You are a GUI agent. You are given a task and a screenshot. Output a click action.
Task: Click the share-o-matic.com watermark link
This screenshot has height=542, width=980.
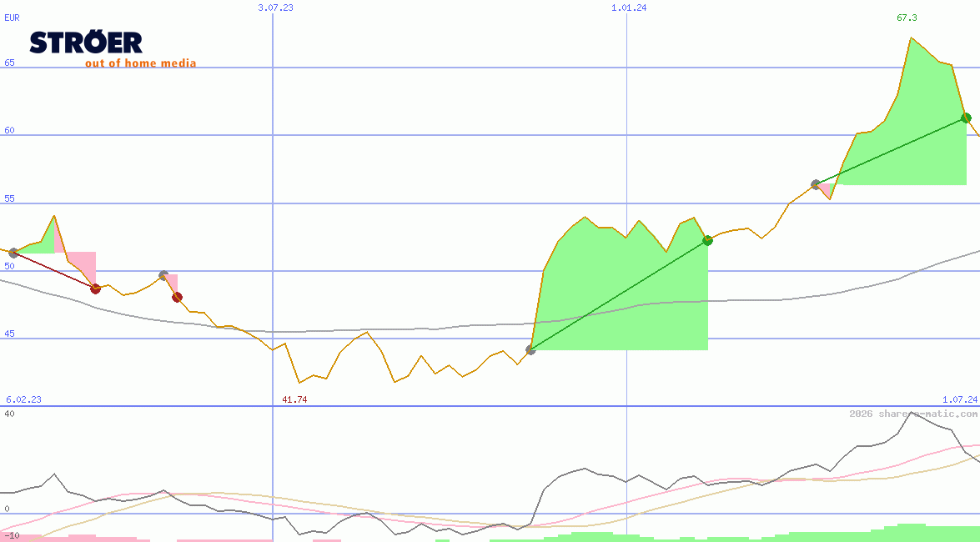[913, 414]
